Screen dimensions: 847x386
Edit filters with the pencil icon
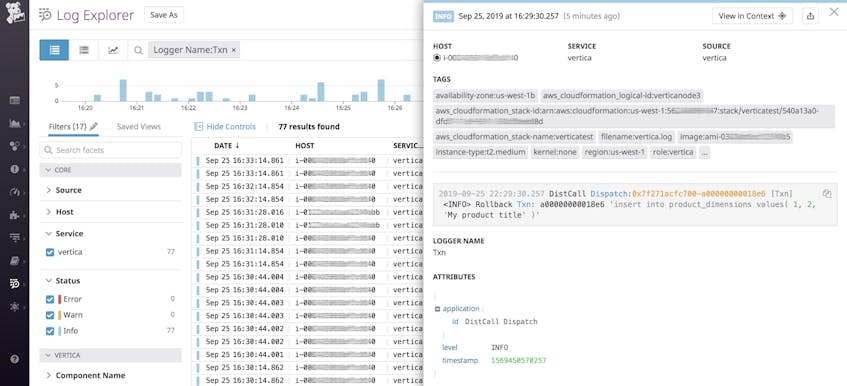point(93,126)
